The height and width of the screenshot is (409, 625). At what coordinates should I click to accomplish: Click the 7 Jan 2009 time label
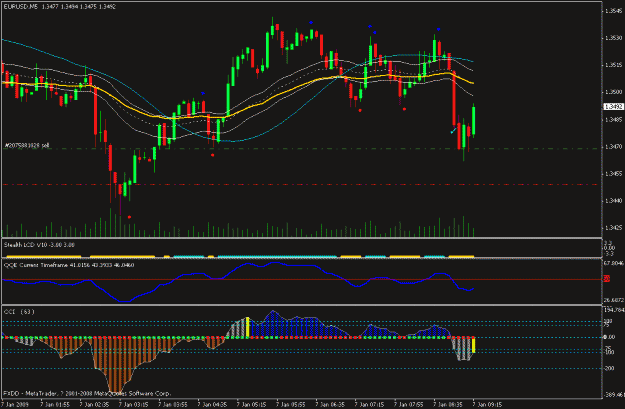tap(15, 405)
